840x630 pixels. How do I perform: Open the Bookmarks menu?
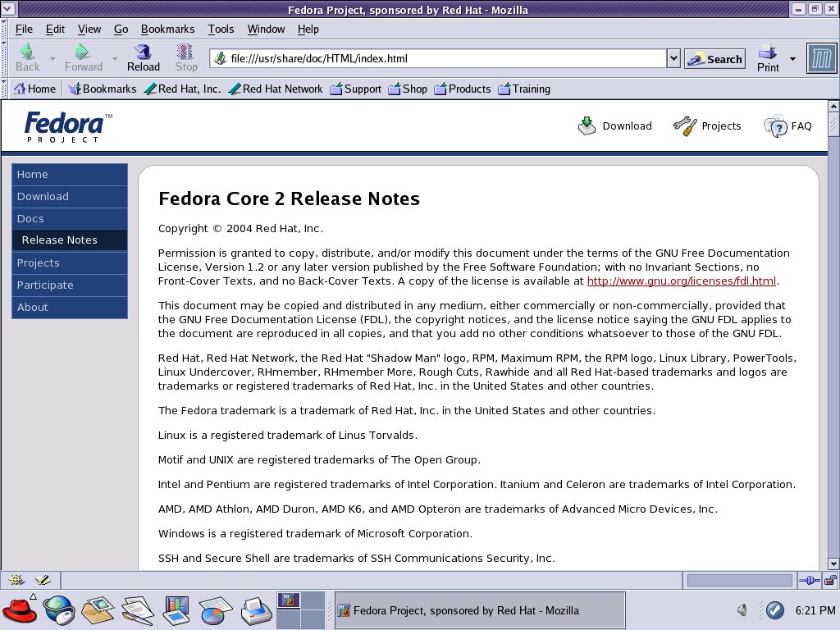click(167, 29)
